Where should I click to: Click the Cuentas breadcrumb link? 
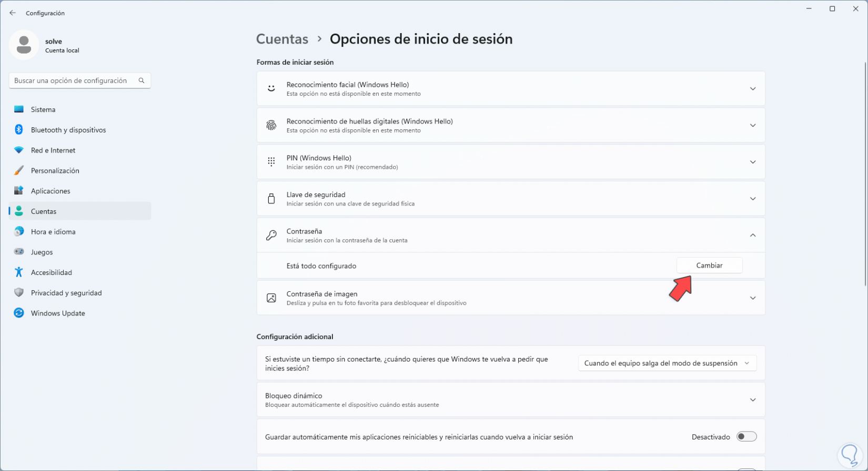point(282,39)
